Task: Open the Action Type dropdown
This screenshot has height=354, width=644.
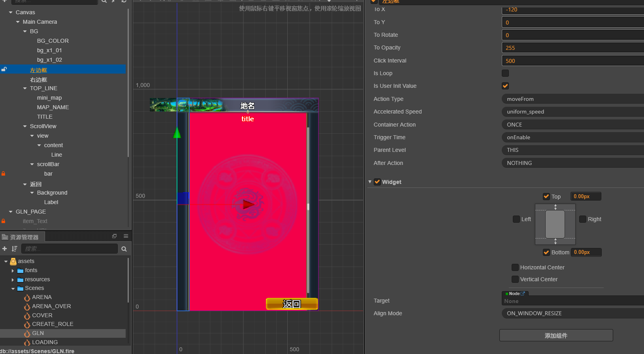Action: coord(573,99)
